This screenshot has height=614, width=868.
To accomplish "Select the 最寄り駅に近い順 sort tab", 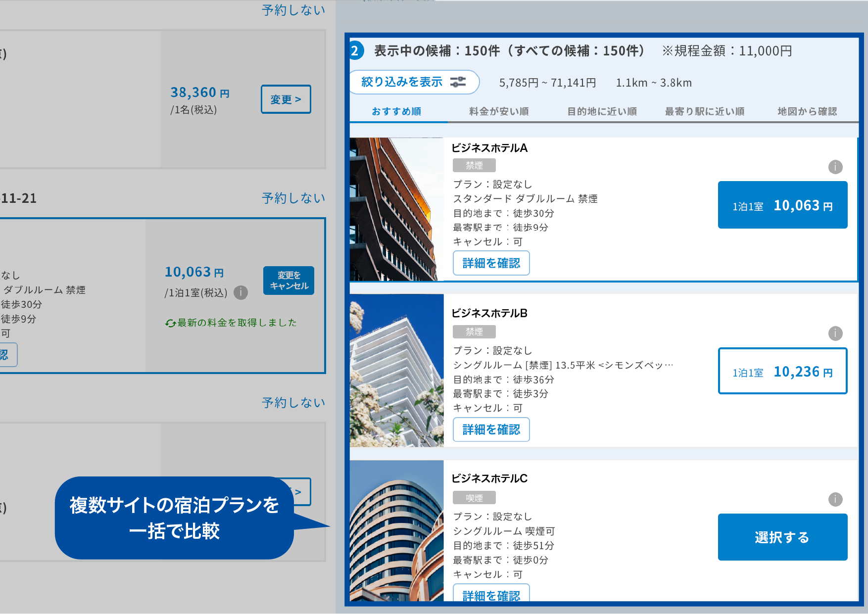I will pos(705,111).
